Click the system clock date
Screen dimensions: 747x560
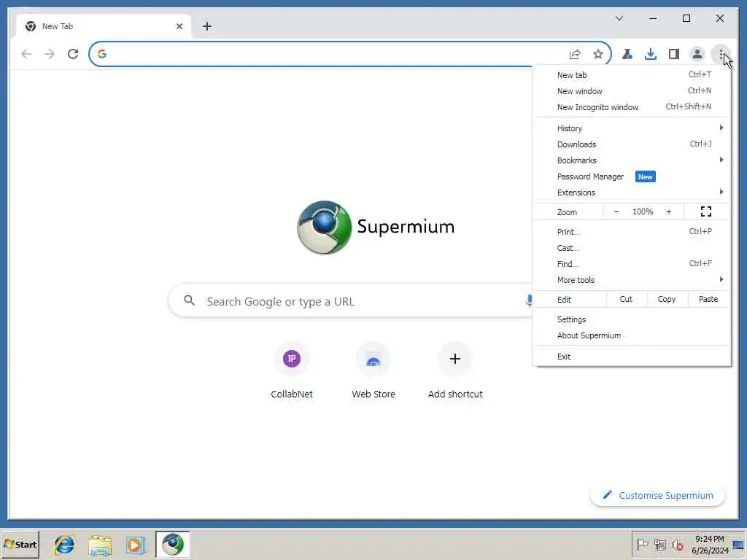710,551
